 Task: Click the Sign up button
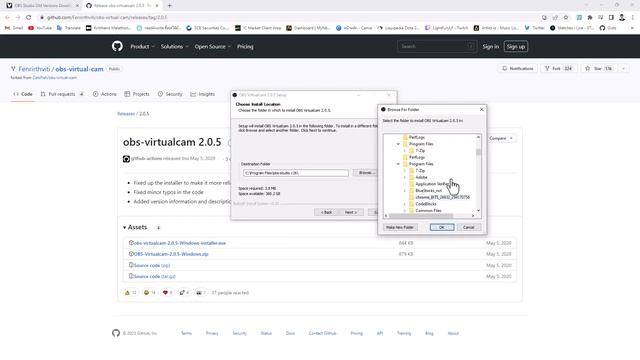point(516,47)
